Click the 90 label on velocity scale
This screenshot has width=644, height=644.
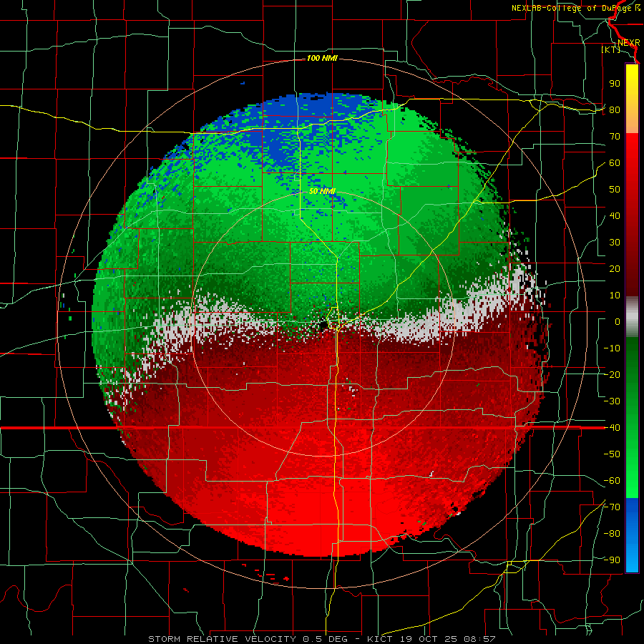pyautogui.click(x=615, y=84)
